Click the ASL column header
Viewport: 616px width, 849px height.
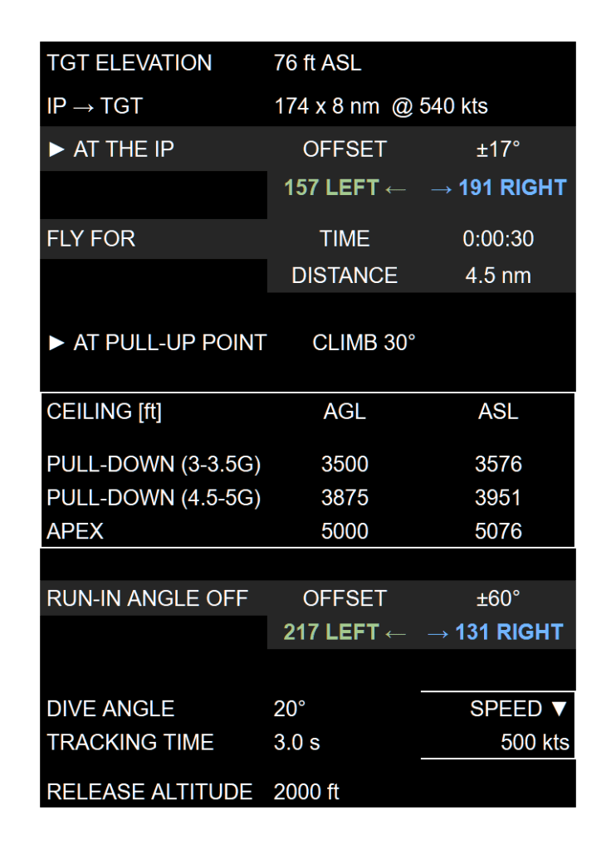coord(498,412)
